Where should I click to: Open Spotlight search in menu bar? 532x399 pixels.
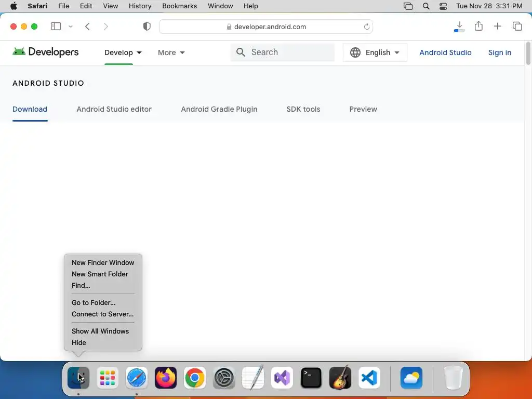pos(426,6)
